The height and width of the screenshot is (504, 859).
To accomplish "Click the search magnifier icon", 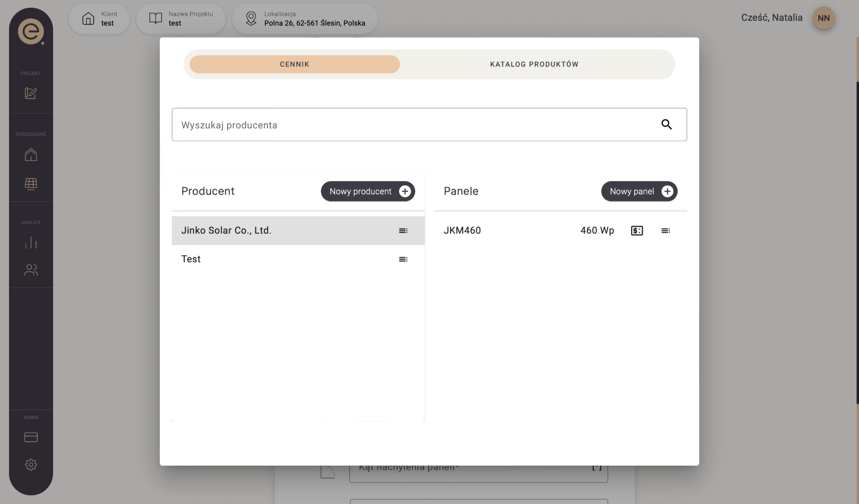I will [x=666, y=124].
